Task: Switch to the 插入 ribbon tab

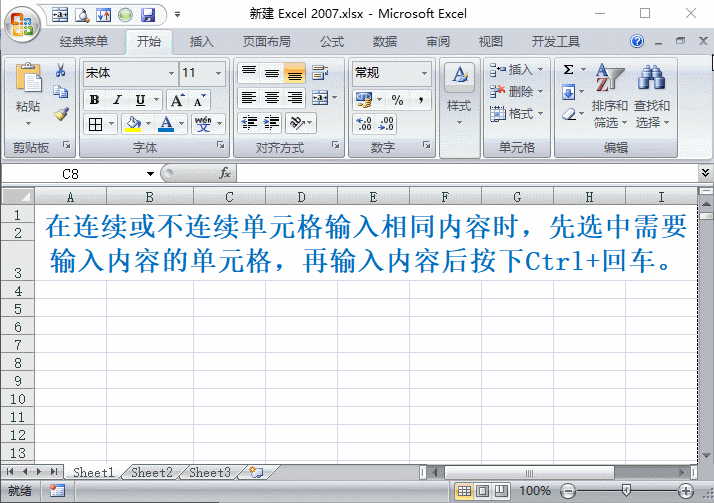Action: tap(202, 42)
